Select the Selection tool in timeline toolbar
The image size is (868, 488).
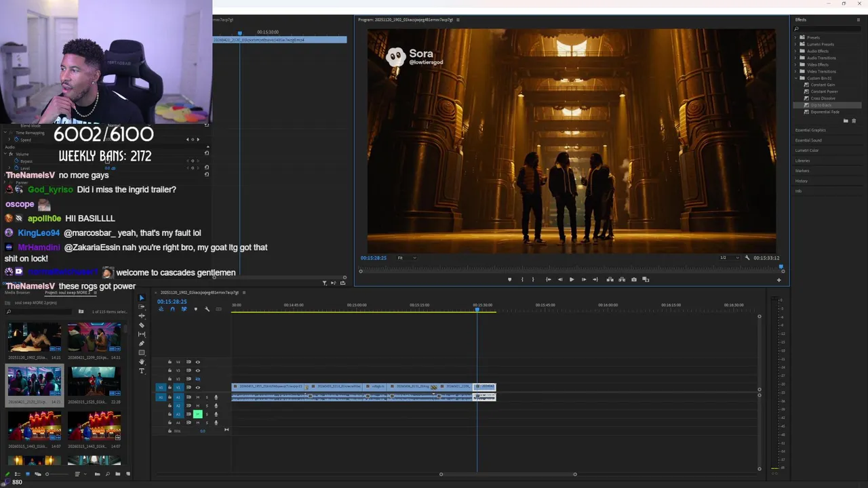(142, 298)
